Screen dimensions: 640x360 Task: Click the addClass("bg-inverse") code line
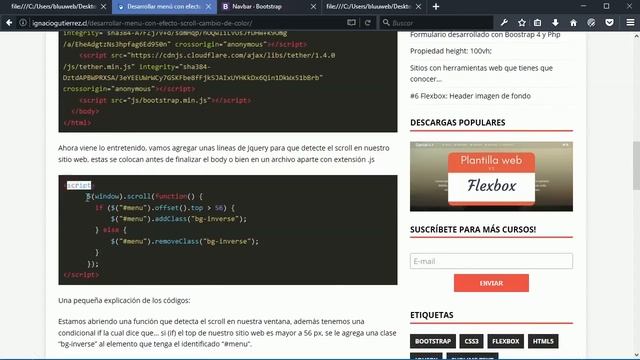(x=179, y=219)
